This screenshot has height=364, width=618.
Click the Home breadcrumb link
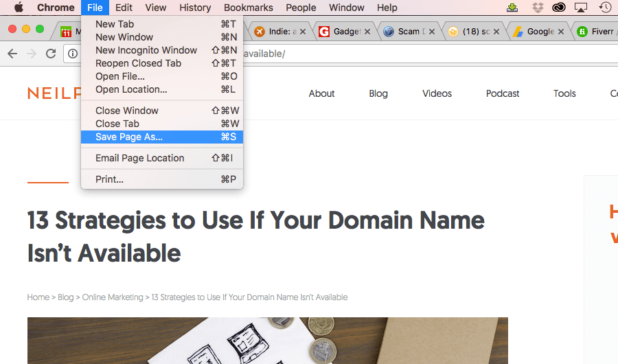(38, 297)
